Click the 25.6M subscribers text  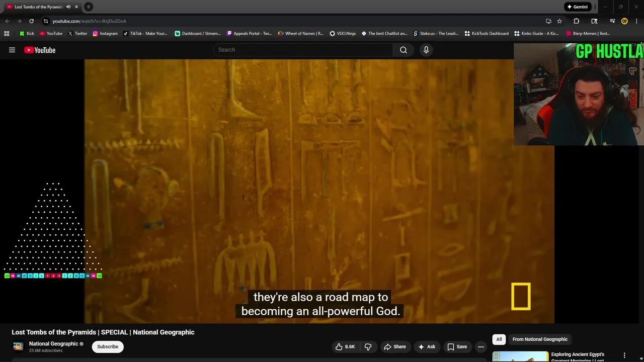click(46, 350)
